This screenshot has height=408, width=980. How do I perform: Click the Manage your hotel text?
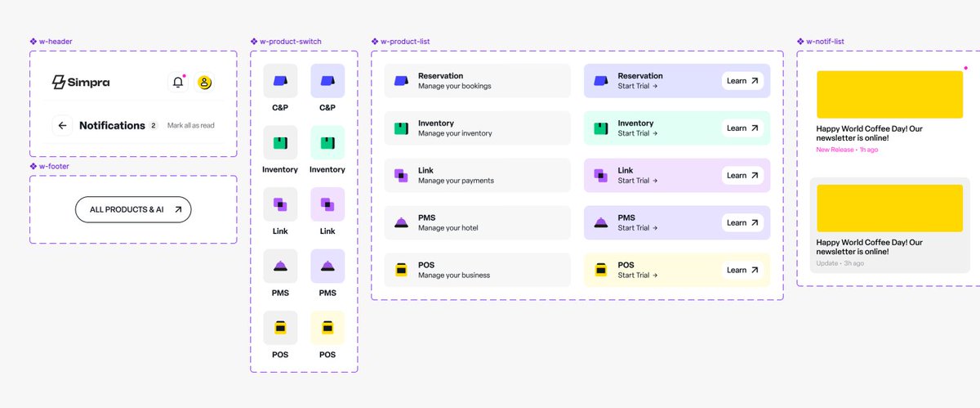click(448, 228)
